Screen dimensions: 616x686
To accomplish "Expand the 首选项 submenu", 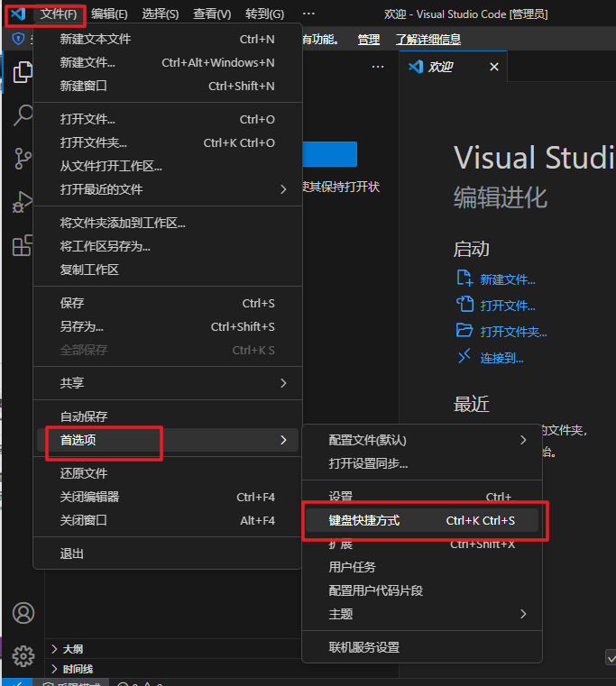I will point(167,440).
